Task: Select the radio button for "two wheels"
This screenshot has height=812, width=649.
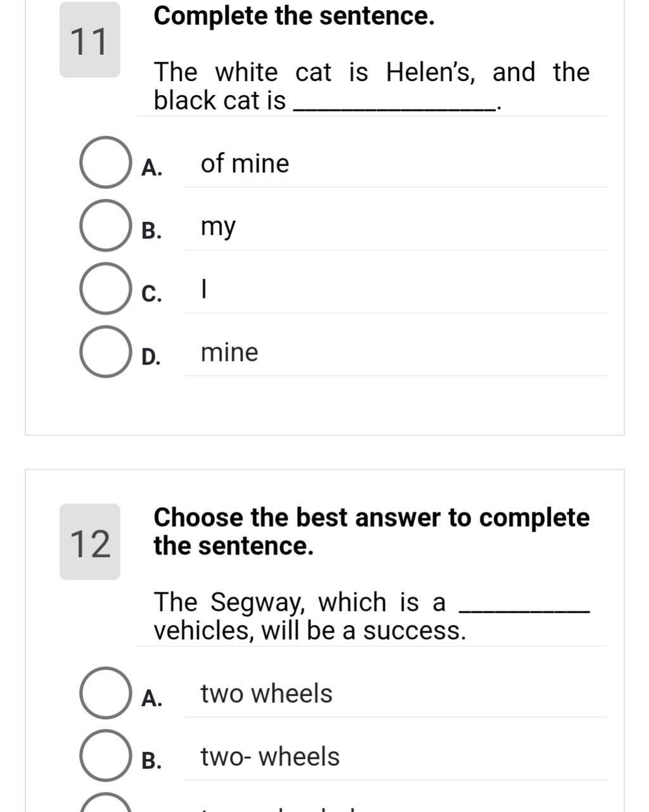Action: coord(105,693)
